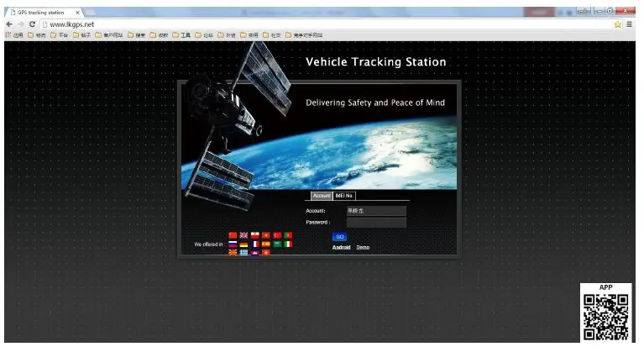
Task: Choose the Poland flag language
Action: [x=255, y=235]
